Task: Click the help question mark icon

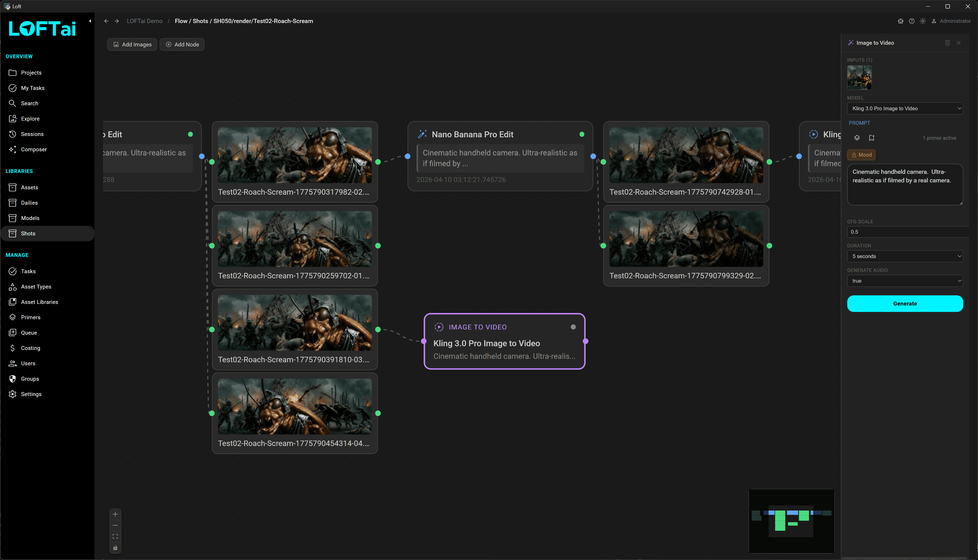Action: pyautogui.click(x=911, y=21)
